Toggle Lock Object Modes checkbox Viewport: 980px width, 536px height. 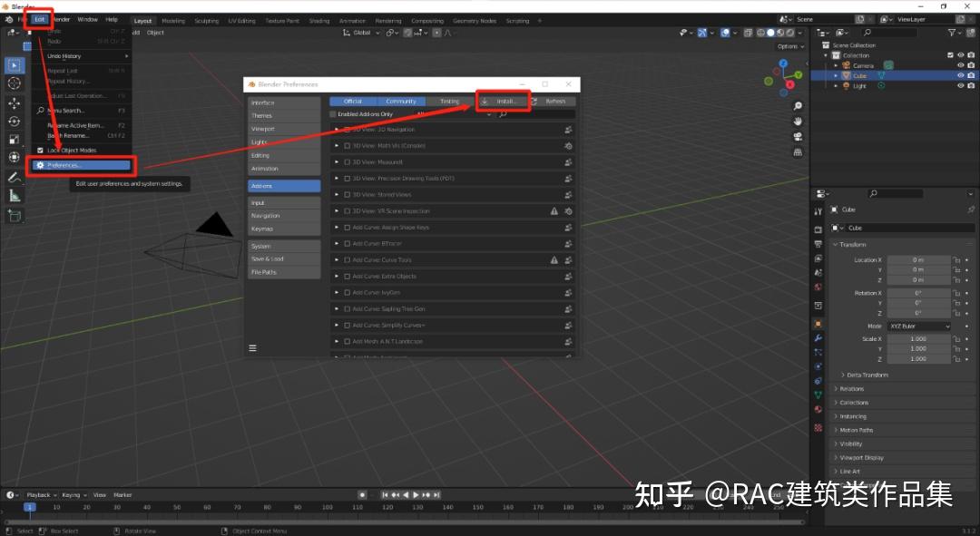[x=41, y=150]
